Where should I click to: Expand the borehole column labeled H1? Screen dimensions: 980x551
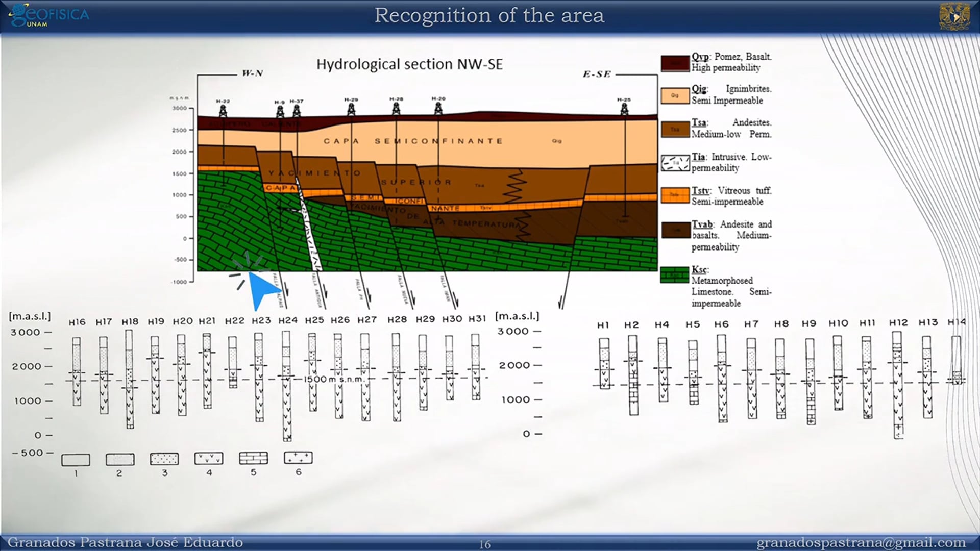(x=604, y=362)
